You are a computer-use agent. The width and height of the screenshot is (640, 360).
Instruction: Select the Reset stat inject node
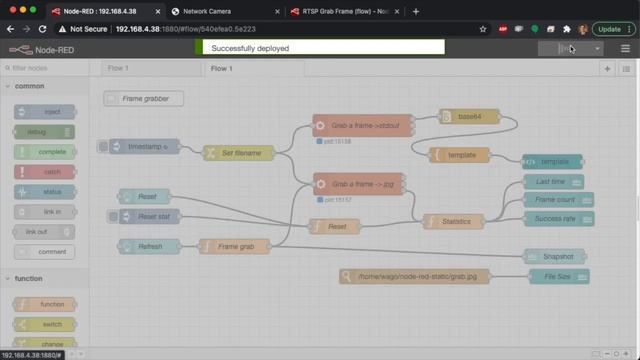(x=149, y=217)
